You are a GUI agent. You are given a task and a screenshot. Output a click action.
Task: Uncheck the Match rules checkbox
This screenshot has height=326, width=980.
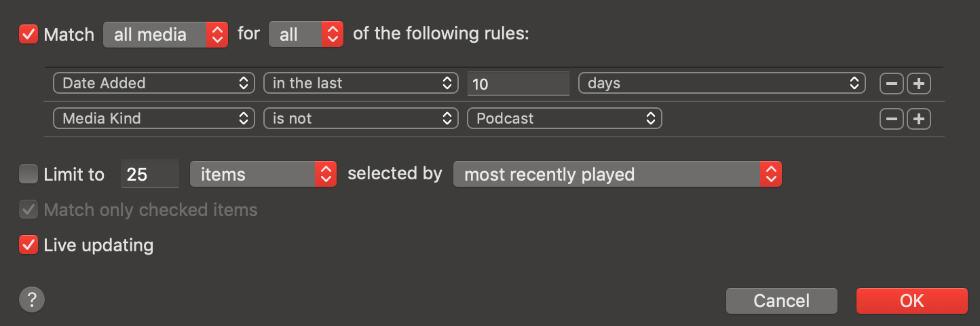tap(29, 34)
